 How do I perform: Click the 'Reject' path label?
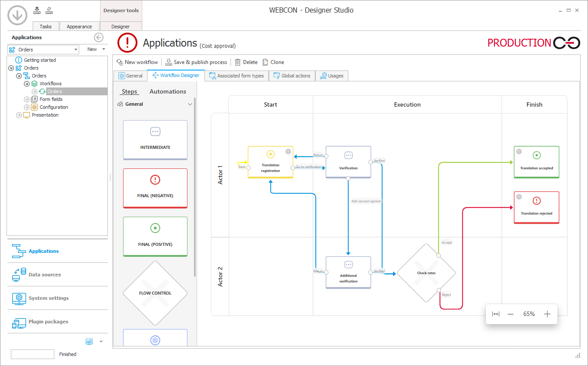point(446,295)
